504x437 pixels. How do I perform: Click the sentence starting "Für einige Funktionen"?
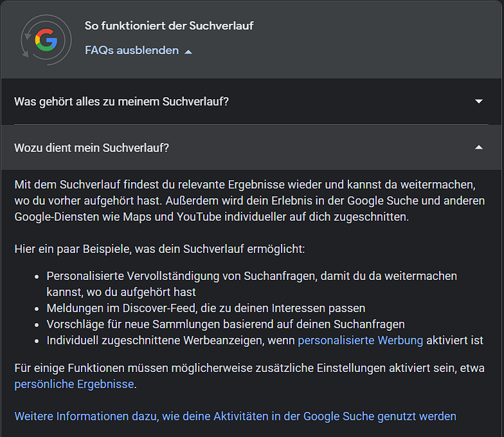[249, 368]
